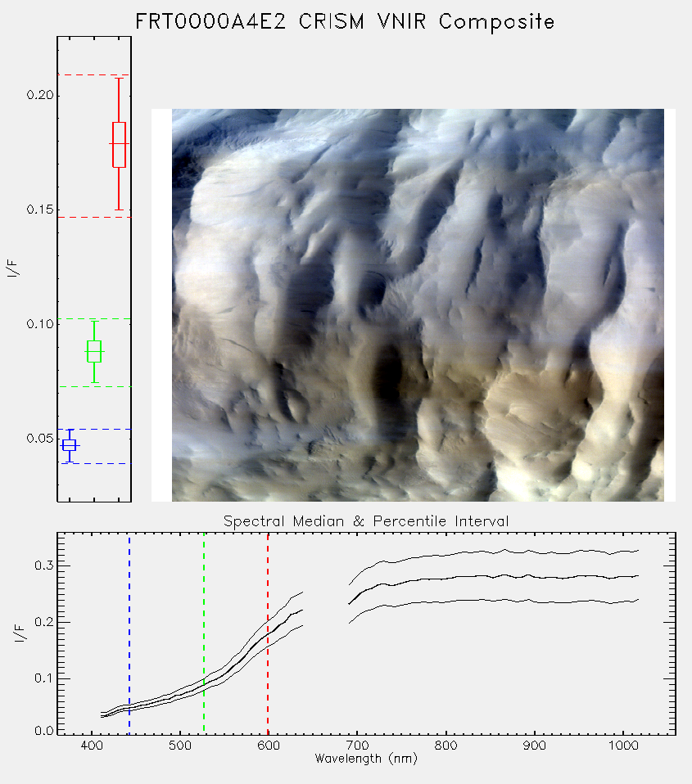Click the red box plot box

click(x=119, y=145)
